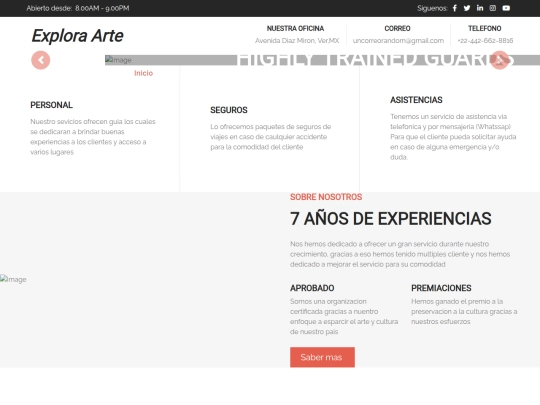Click the Nos hemos dedicado paragraph
The image size is (540, 405).
point(400,254)
